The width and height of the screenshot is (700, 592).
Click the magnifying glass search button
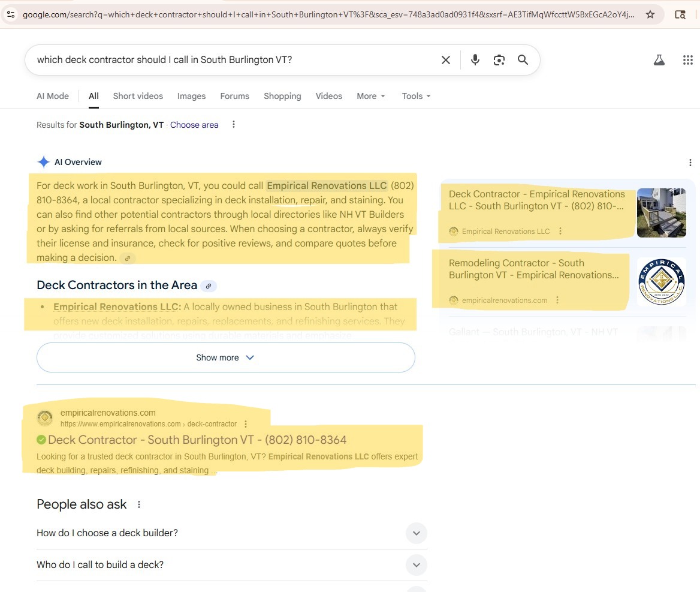[x=523, y=60]
